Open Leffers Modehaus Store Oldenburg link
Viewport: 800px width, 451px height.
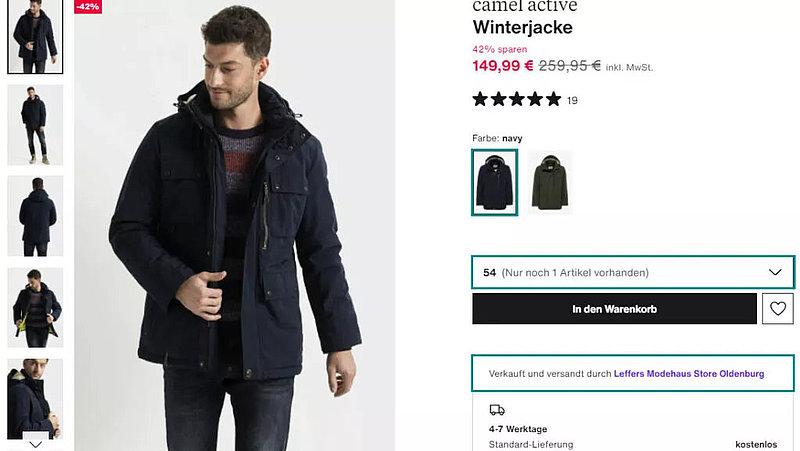pos(689,374)
